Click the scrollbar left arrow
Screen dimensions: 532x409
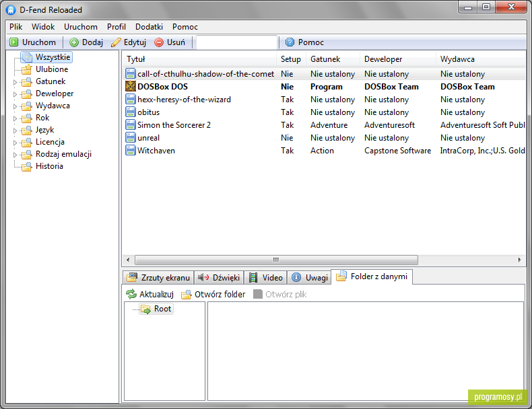(x=128, y=260)
